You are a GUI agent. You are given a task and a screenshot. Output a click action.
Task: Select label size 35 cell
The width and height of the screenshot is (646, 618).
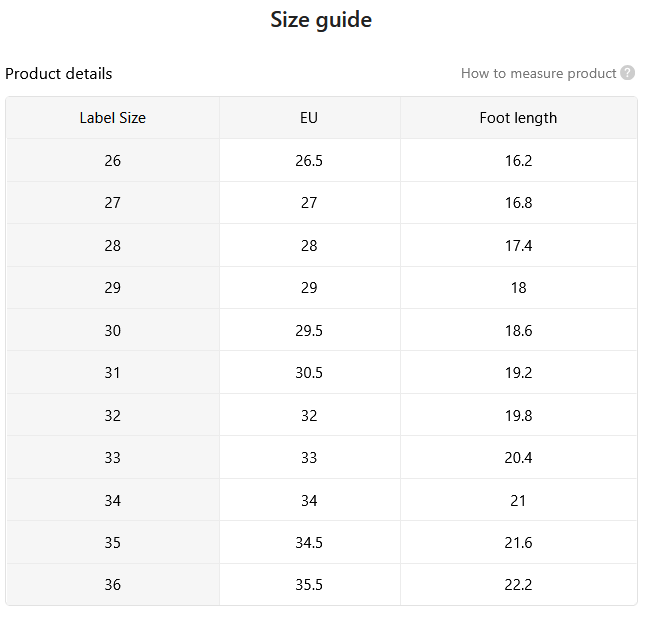(x=112, y=542)
